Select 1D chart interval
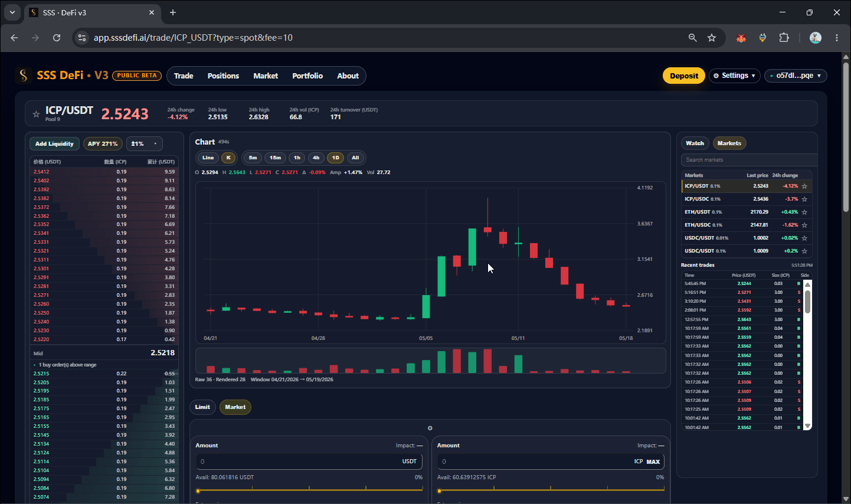This screenshot has height=504, width=851. click(335, 158)
